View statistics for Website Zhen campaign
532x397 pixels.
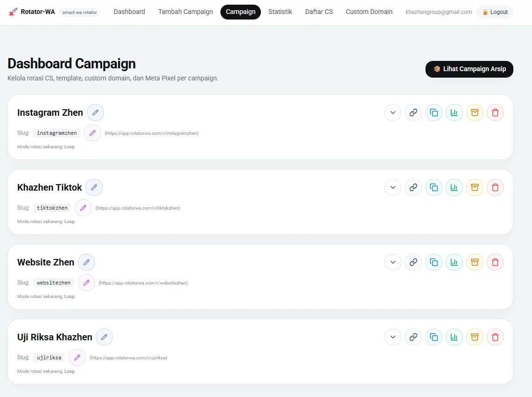point(454,262)
